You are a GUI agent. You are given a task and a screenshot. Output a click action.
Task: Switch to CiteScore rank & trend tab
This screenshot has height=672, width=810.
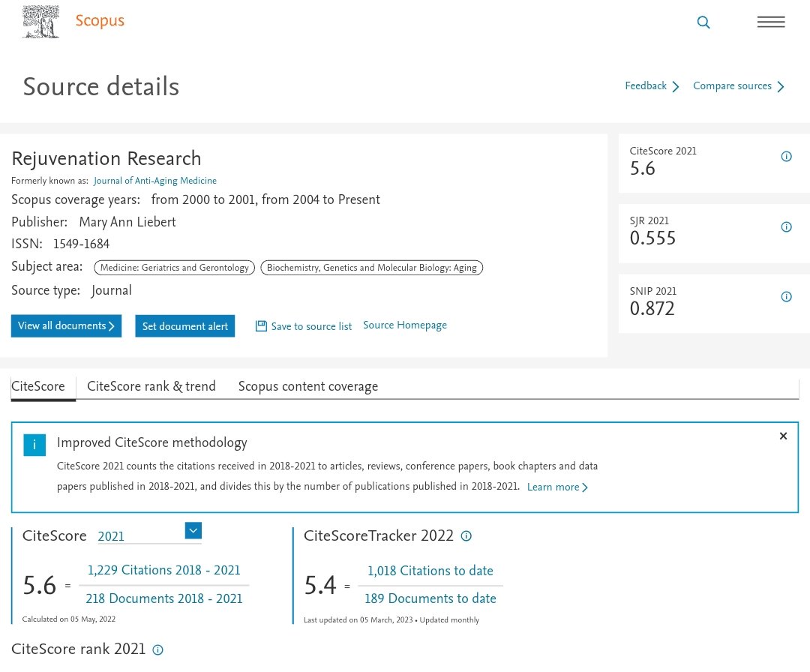click(151, 386)
